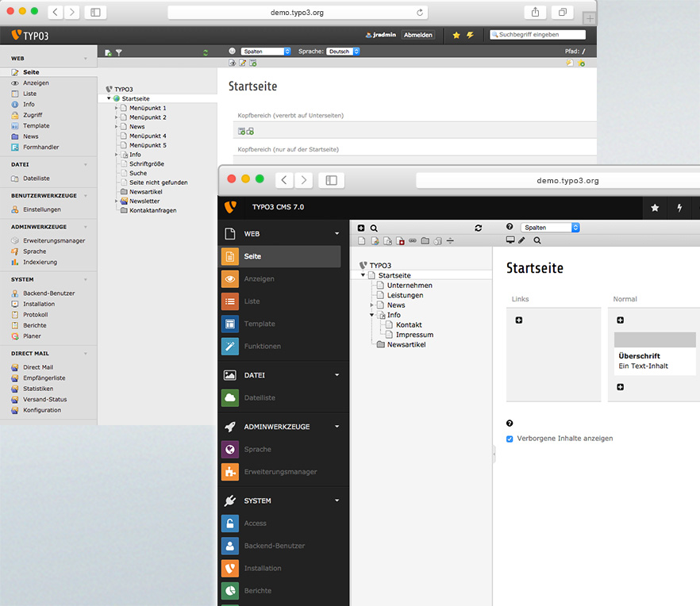Select Impressum in the front page tree
Image resolution: width=700 pixels, height=606 pixels.
414,335
